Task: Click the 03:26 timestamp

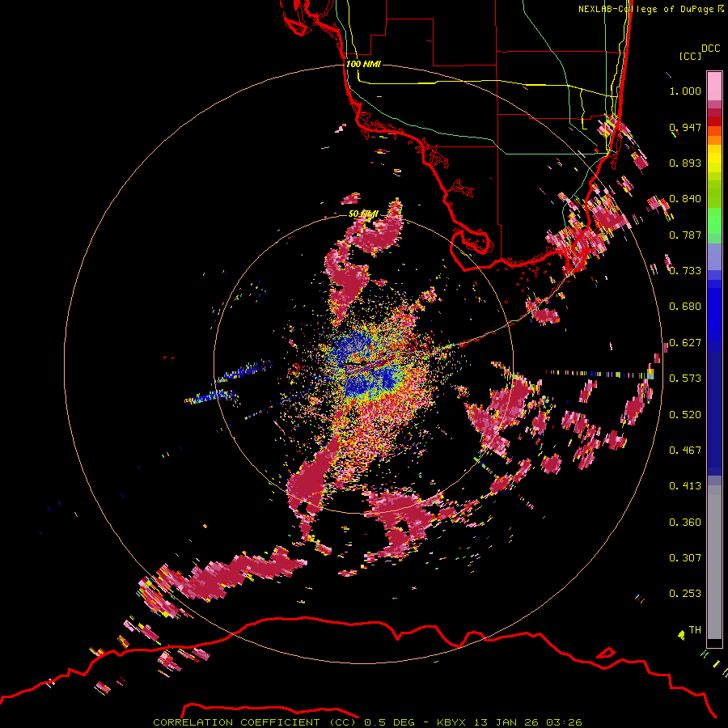Action: tap(564, 722)
